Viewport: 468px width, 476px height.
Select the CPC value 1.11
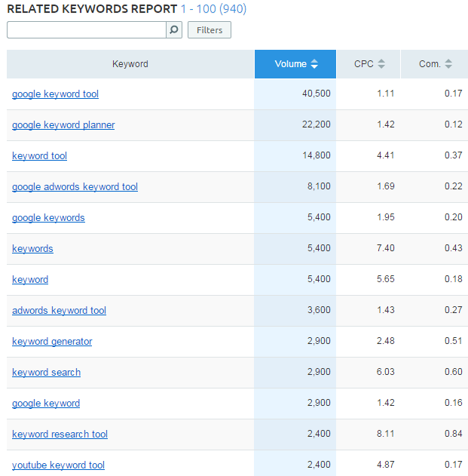pyautogui.click(x=386, y=94)
